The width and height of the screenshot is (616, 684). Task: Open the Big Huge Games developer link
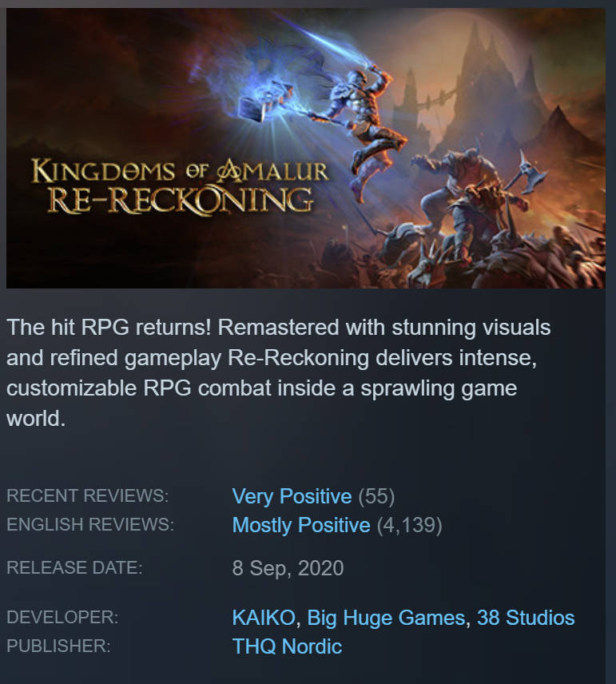click(x=386, y=618)
